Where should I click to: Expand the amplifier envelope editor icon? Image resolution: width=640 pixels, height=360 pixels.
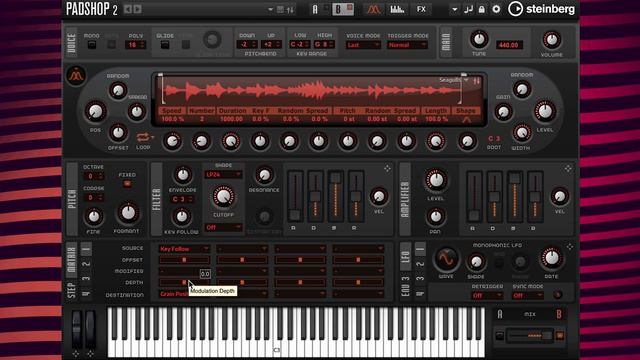coord(568,168)
